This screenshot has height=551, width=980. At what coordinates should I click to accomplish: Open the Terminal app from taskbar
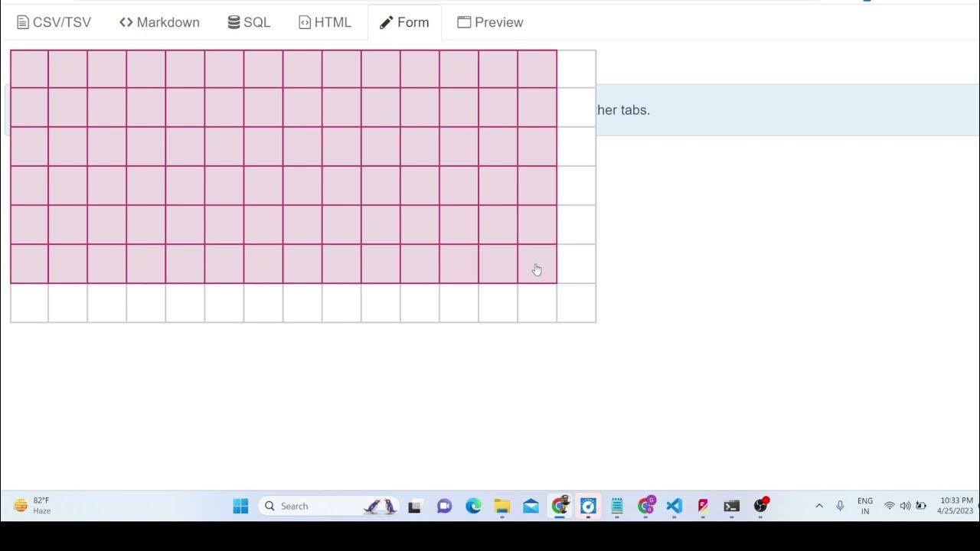(x=731, y=506)
